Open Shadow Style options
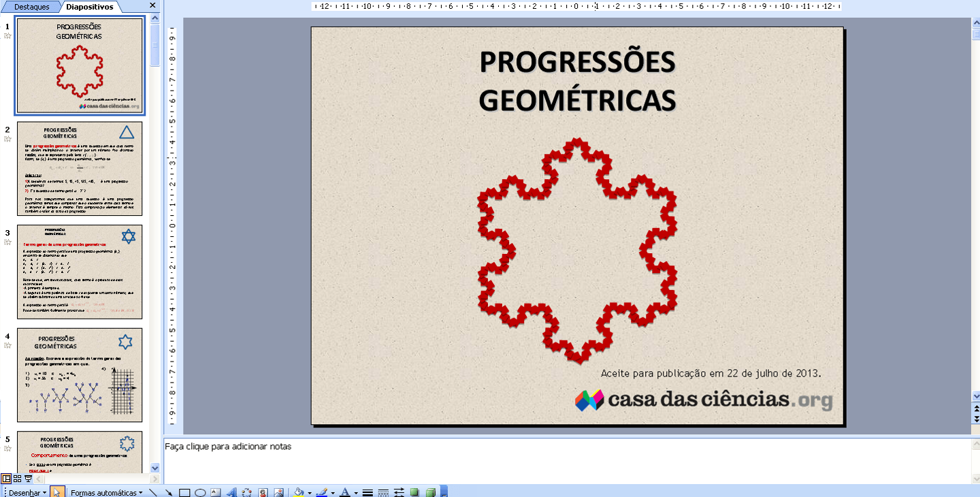The width and height of the screenshot is (980, 497). (x=414, y=492)
